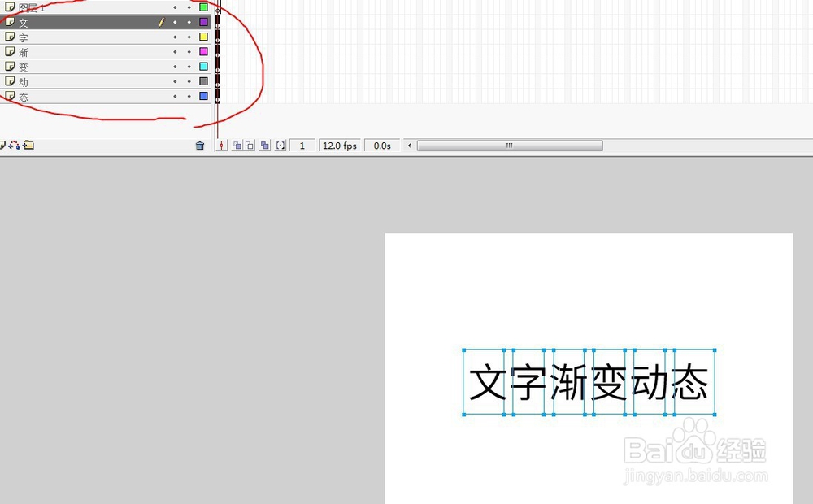The width and height of the screenshot is (813, 504).
Task: Click the timeline scrollbar left arrow
Action: [409, 146]
